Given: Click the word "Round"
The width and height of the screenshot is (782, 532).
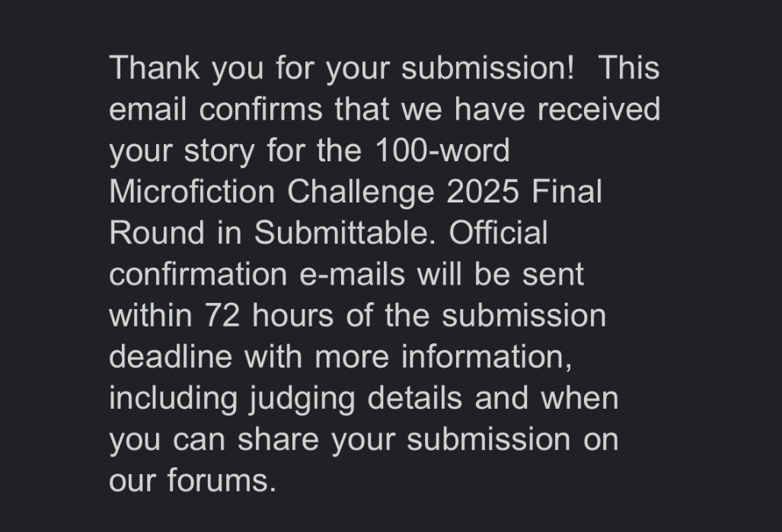Looking at the screenshot, I should point(157,233).
